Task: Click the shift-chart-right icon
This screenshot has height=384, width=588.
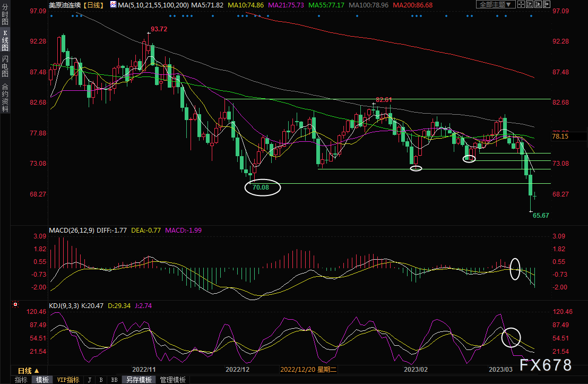Action: (547, 4)
